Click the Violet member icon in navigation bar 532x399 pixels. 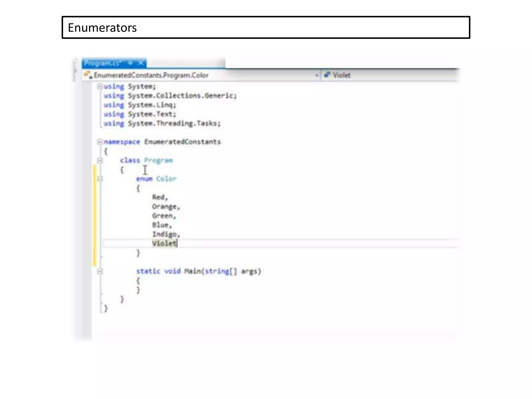click(x=327, y=75)
